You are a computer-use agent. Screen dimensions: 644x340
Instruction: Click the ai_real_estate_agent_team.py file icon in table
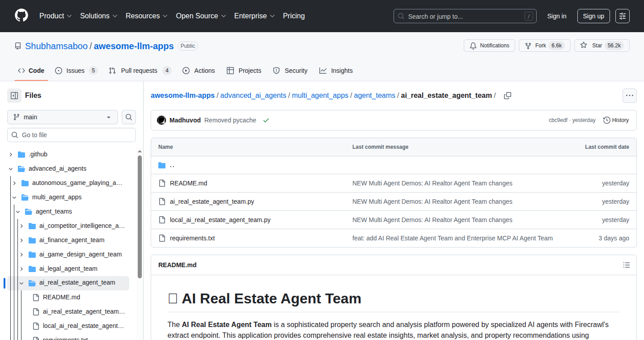[x=162, y=201]
